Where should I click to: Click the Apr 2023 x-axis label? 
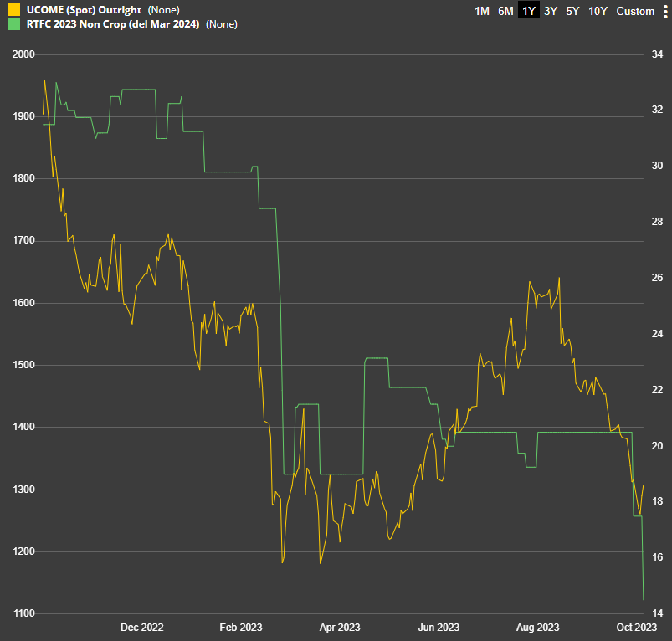(340, 628)
